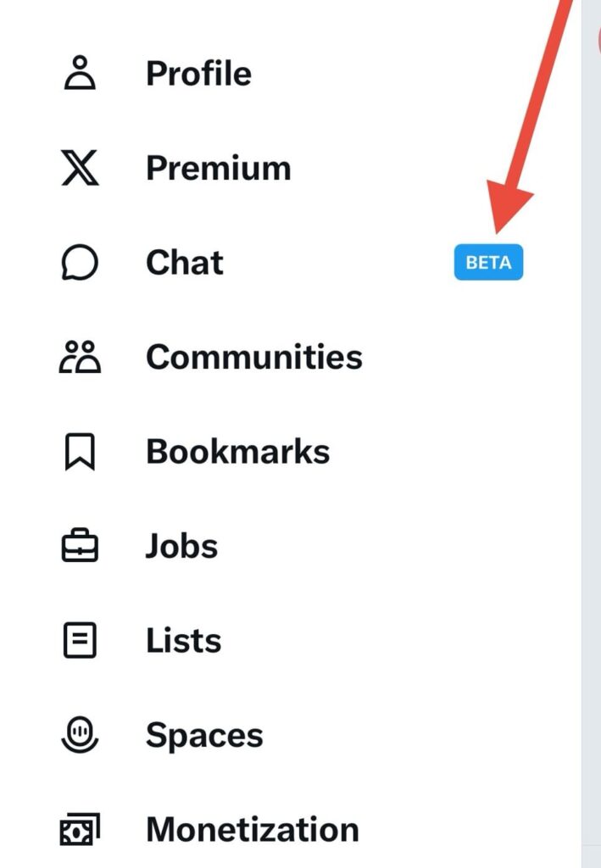Click the X logo Premium icon

coord(81,167)
